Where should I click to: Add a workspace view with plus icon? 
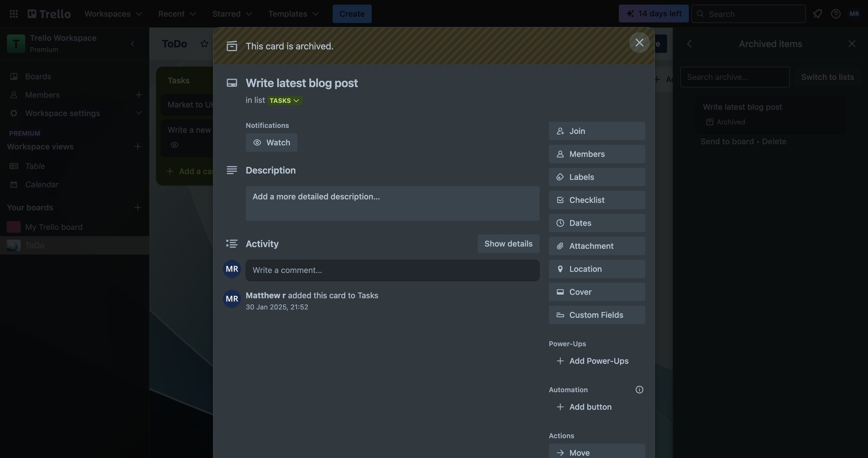pos(137,147)
